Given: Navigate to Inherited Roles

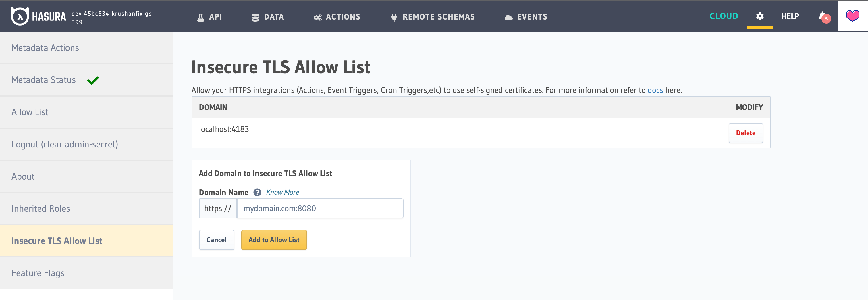Looking at the screenshot, I should tap(40, 208).
